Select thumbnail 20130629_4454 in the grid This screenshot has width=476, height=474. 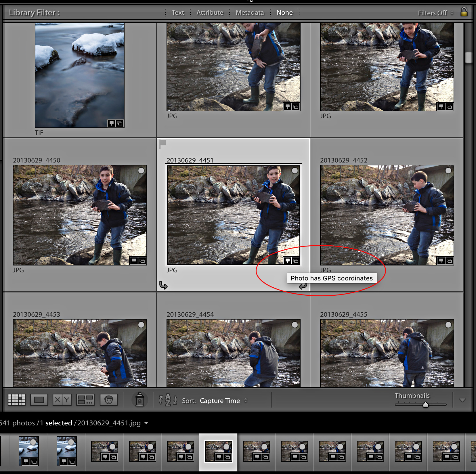(x=233, y=354)
